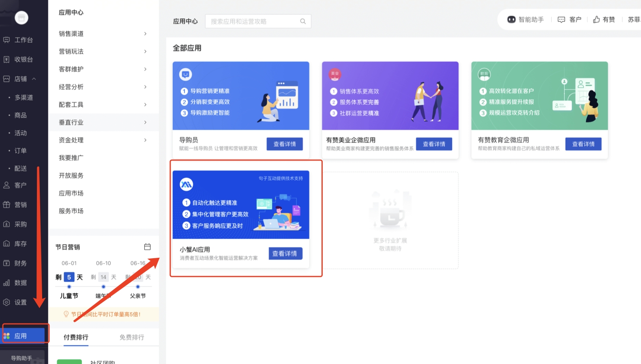Open the 营销 marketing gift icon
641x364 pixels.
(x=6, y=205)
